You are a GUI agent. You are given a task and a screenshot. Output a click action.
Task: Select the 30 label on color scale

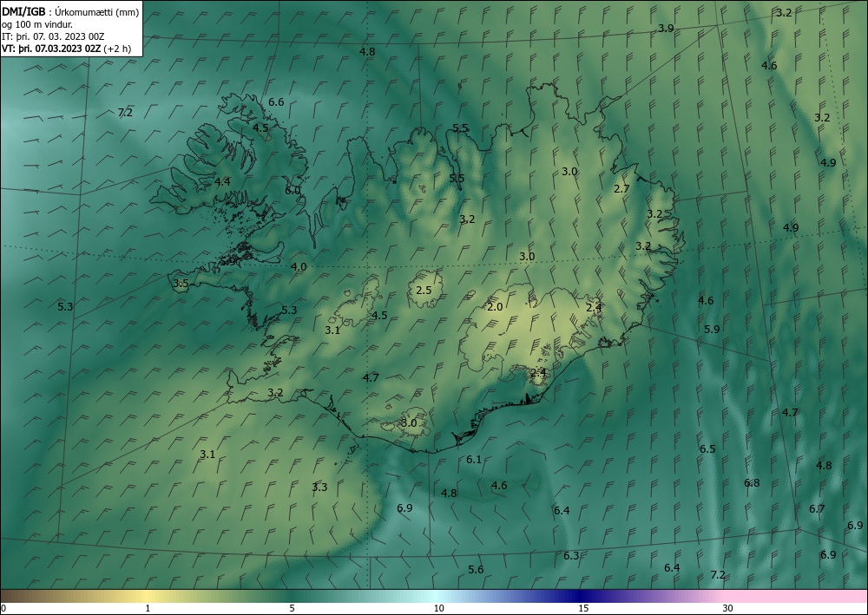[728, 609]
